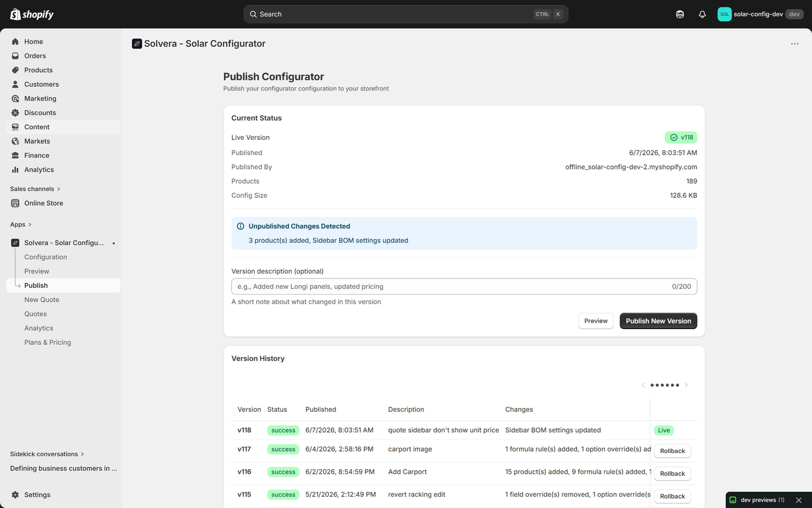Click the Preview button
Image resolution: width=812 pixels, height=508 pixels.
click(596, 321)
